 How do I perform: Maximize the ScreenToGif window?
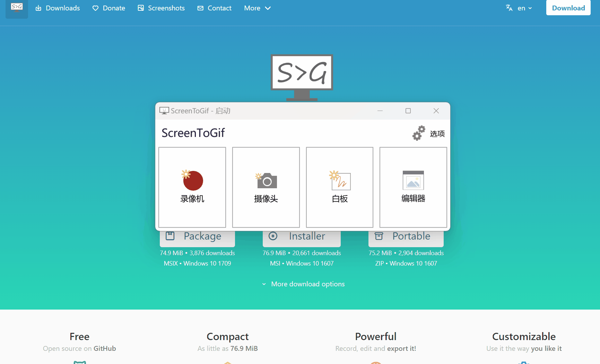[408, 111]
